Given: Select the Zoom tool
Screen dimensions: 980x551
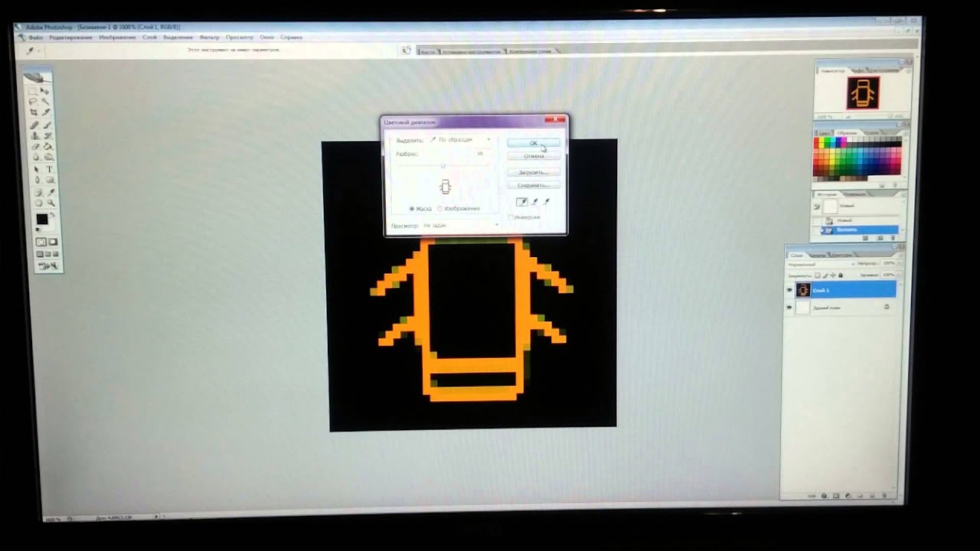Looking at the screenshot, I should coord(51,203).
